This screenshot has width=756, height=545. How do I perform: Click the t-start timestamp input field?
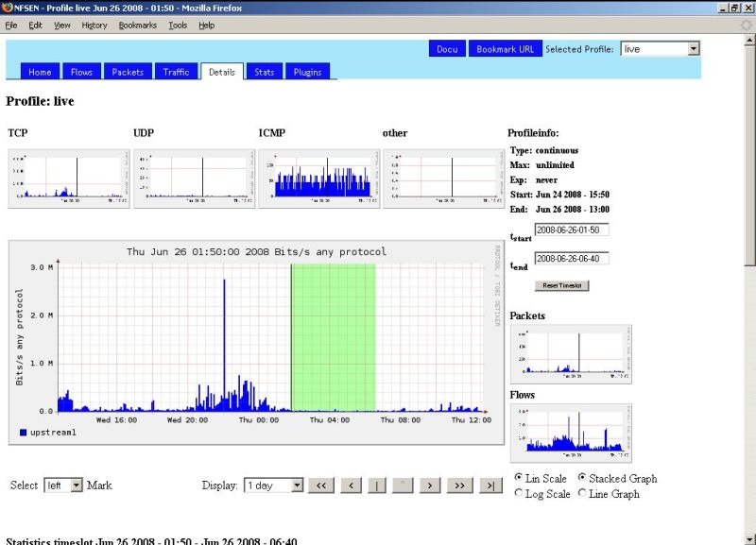pos(572,230)
